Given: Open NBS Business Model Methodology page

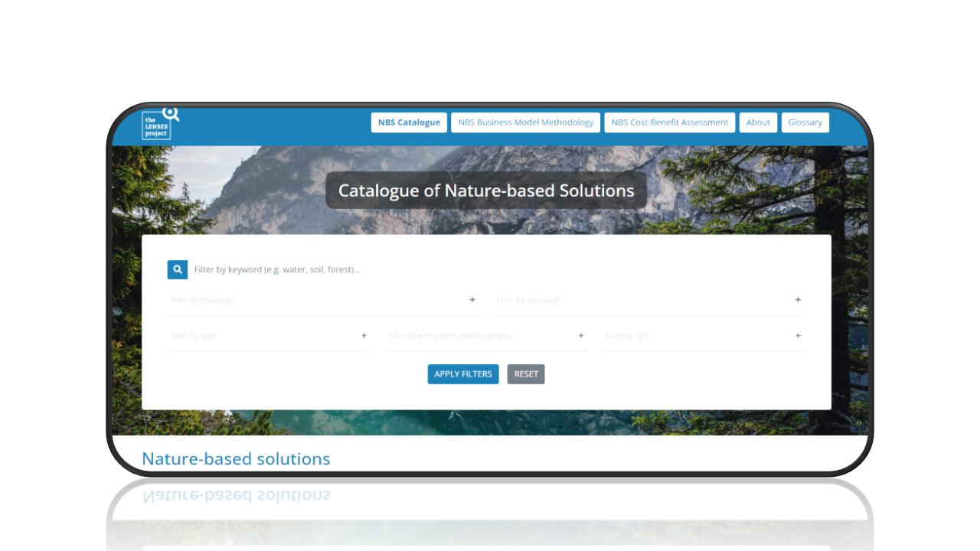Looking at the screenshot, I should (x=526, y=122).
